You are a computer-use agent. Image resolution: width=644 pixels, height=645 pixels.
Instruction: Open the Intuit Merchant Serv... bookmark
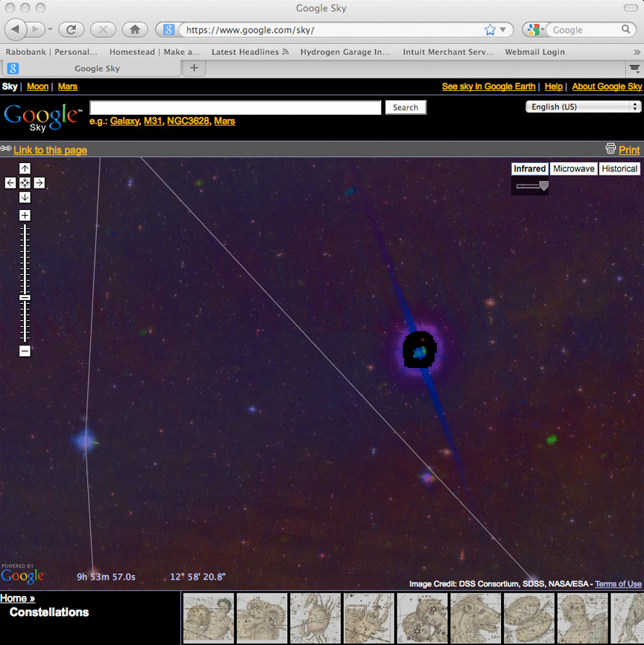coord(448,52)
